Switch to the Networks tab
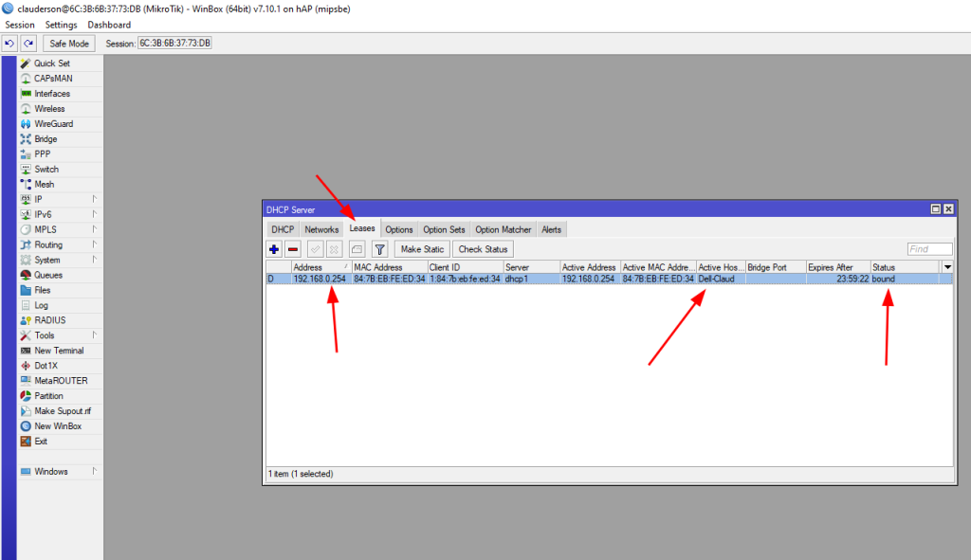Image resolution: width=971 pixels, height=560 pixels. [x=321, y=229]
